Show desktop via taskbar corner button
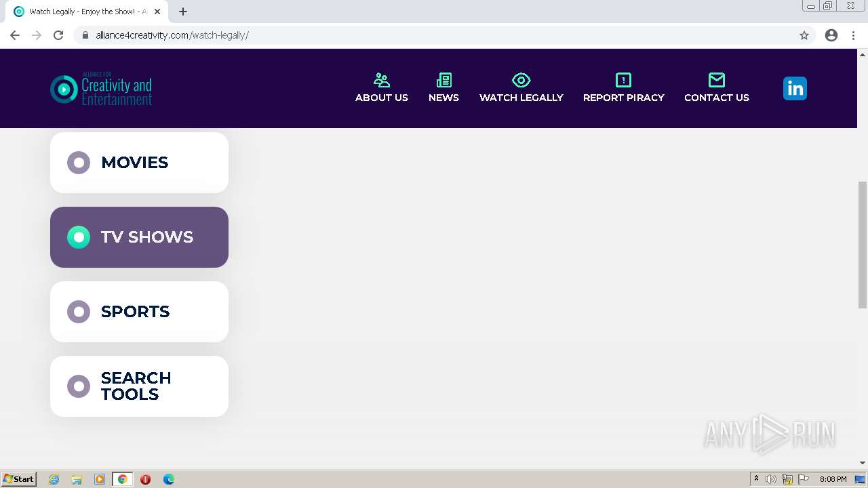 click(861, 479)
